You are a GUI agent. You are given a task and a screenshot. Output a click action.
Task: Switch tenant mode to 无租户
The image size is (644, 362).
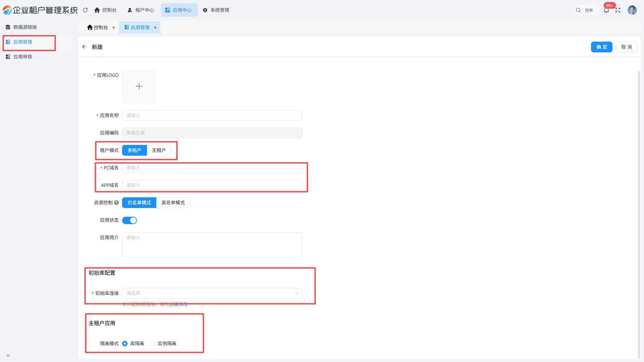tap(159, 150)
